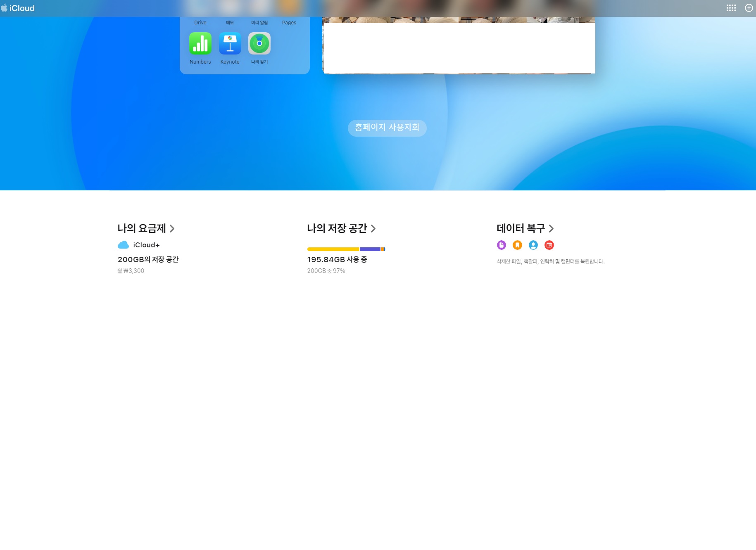Viewport: 756px width, 550px height.
Task: Click the blue contacts restore icon
Action: [533, 245]
